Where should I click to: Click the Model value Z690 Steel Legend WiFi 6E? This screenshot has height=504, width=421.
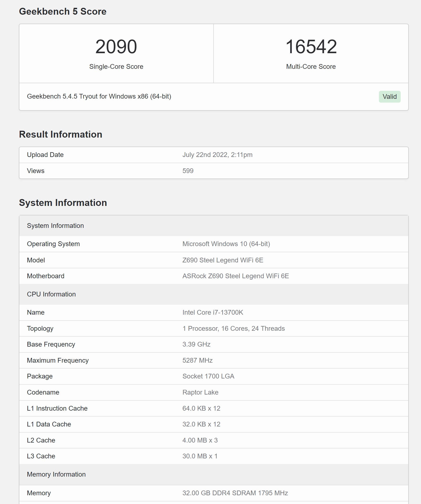click(223, 260)
